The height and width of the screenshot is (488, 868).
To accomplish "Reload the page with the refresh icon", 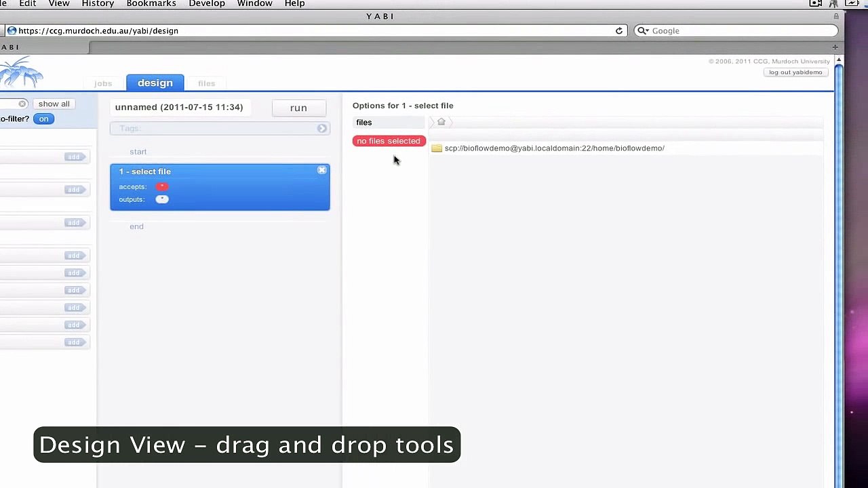I will pyautogui.click(x=618, y=30).
